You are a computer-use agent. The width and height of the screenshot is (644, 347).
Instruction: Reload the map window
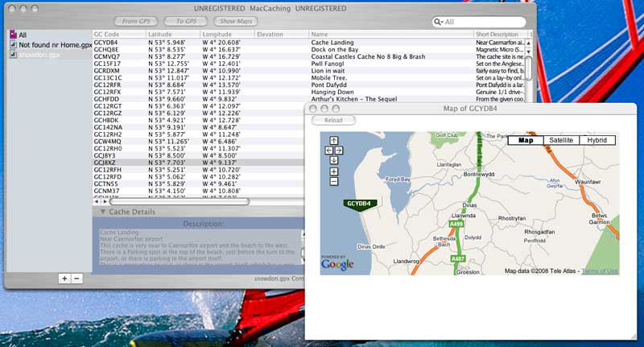333,120
